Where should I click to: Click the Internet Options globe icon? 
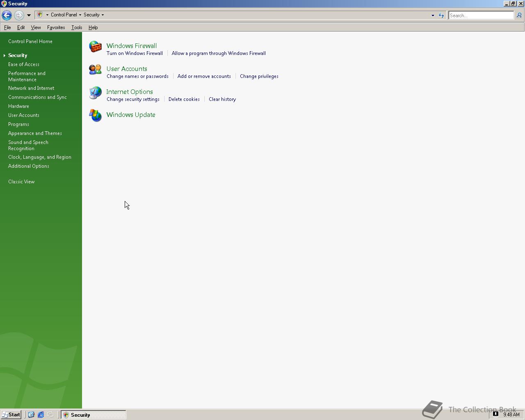point(95,93)
